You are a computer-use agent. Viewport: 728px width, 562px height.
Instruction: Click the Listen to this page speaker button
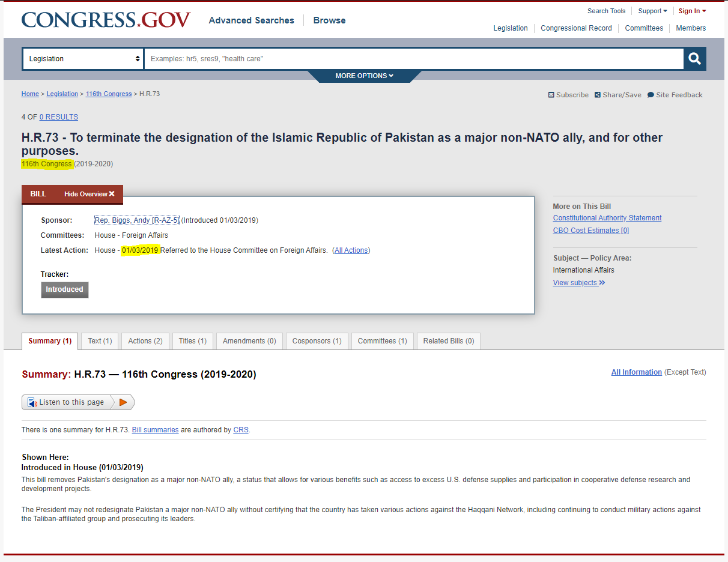pyautogui.click(x=68, y=402)
